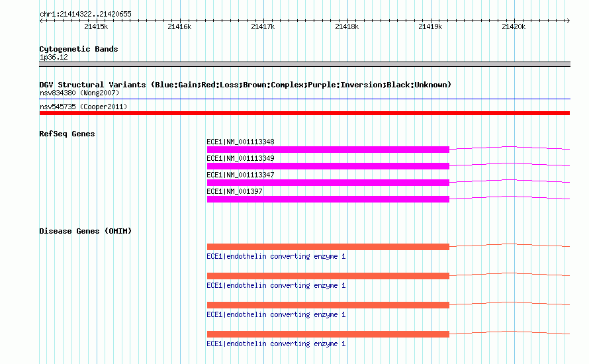The width and height of the screenshot is (589, 364).
Task: Open the fourth ECE1|endothelin converting enzyme 1 link
Action: [276, 343]
